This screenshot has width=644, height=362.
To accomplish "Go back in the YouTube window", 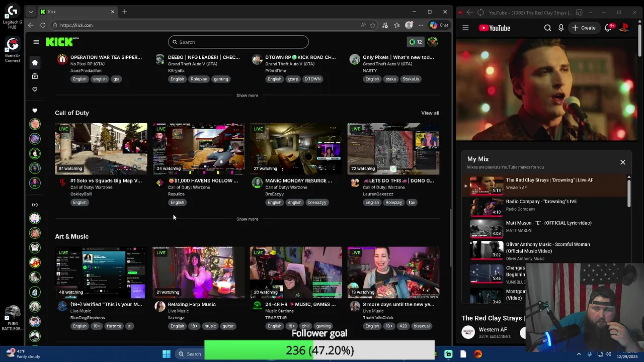I will pos(469,13).
